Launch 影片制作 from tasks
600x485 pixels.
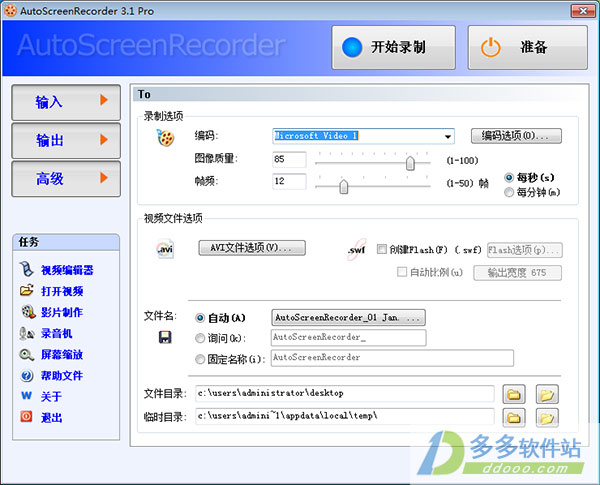pos(62,312)
